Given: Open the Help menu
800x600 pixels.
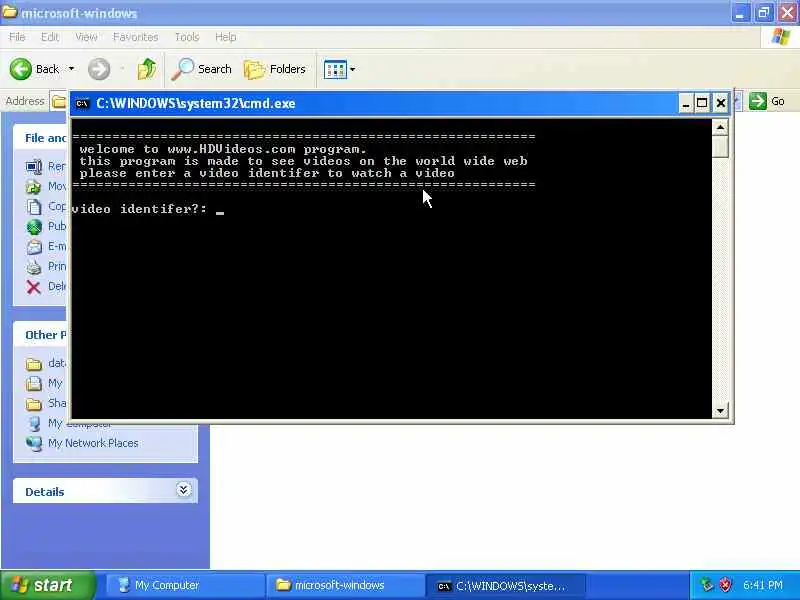Looking at the screenshot, I should tap(225, 37).
